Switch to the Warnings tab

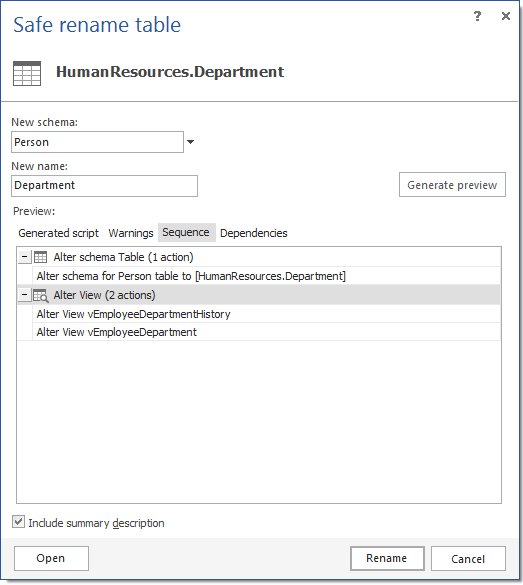click(131, 233)
